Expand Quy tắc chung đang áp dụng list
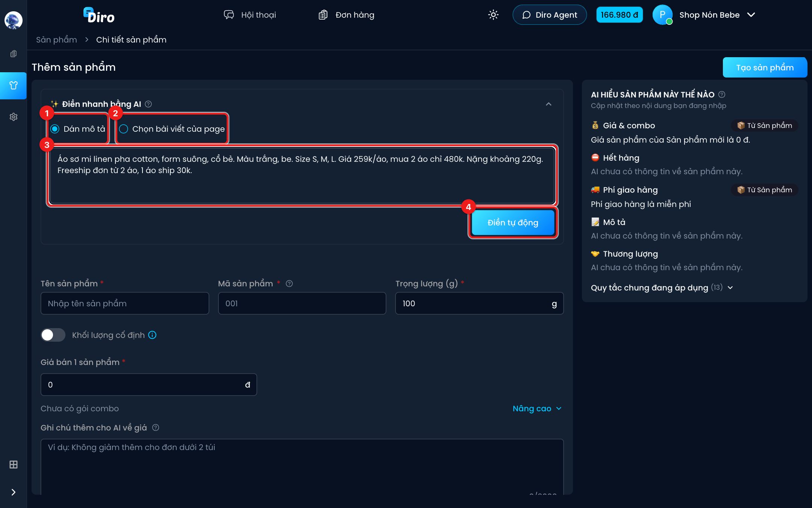Image resolution: width=812 pixels, height=508 pixels. tap(662, 288)
